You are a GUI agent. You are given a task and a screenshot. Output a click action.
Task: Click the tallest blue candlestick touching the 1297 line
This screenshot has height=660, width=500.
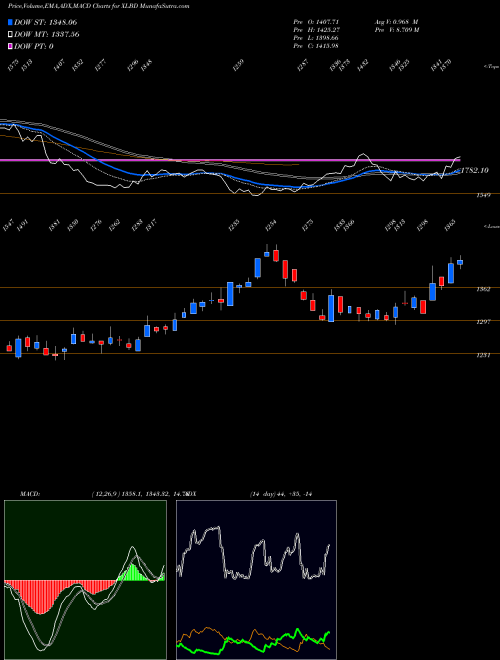pos(331,309)
